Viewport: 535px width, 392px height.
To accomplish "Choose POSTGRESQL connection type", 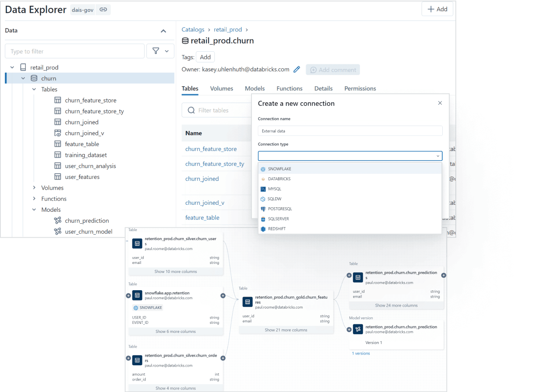I will 350,209.
